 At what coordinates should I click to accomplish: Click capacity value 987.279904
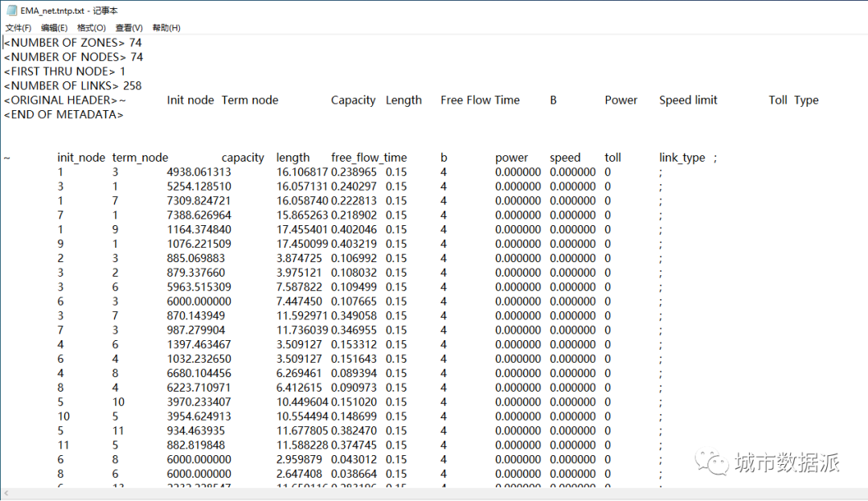point(196,331)
